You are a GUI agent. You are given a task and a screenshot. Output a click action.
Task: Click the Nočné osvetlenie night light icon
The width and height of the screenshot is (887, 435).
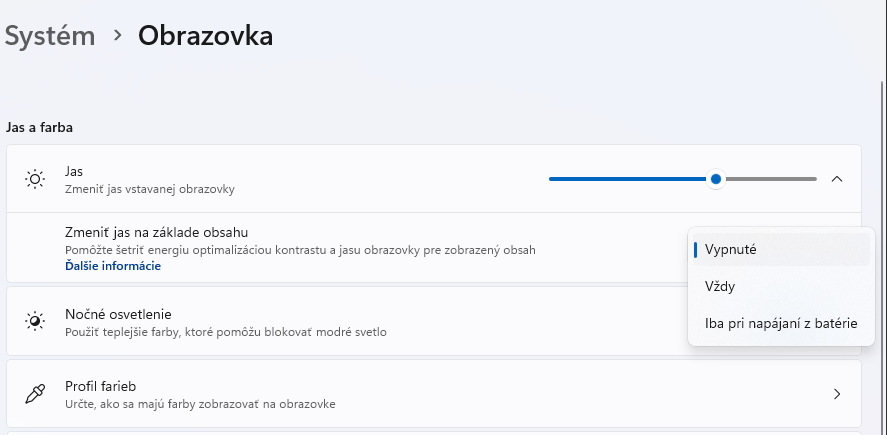click(x=35, y=321)
